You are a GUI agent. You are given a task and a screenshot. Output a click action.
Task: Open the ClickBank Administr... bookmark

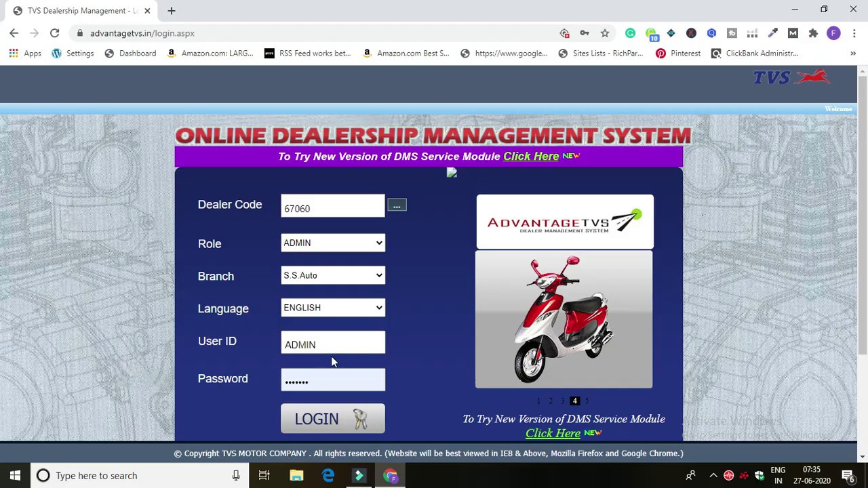coord(755,54)
